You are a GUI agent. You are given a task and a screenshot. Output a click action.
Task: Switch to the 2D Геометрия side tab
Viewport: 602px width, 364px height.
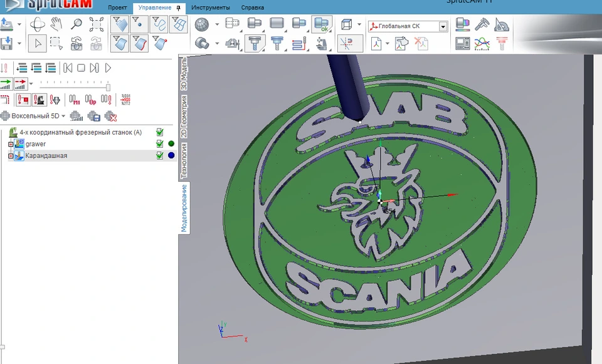pyautogui.click(x=184, y=117)
